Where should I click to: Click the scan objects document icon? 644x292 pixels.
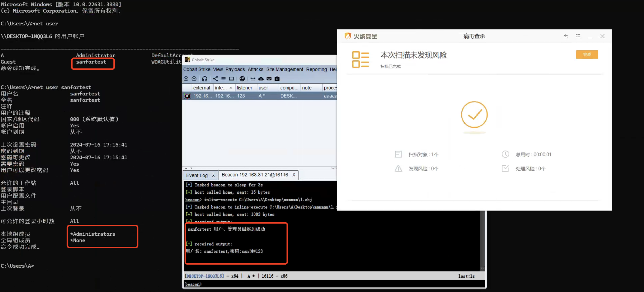398,154
